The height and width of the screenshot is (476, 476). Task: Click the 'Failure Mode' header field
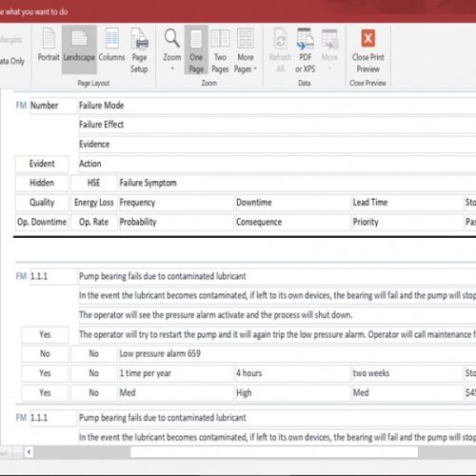277,106
